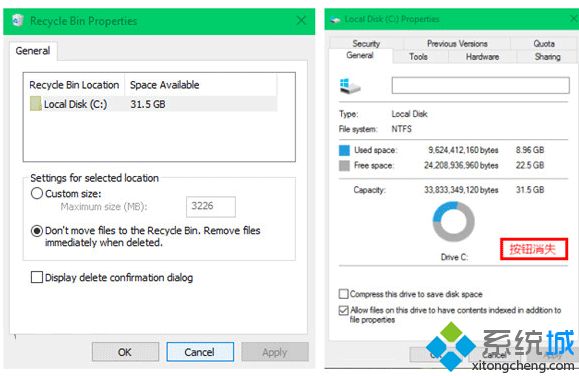Click Cancel in Recycle Bin Properties
Screen dimensions: 579x376
[200, 352]
